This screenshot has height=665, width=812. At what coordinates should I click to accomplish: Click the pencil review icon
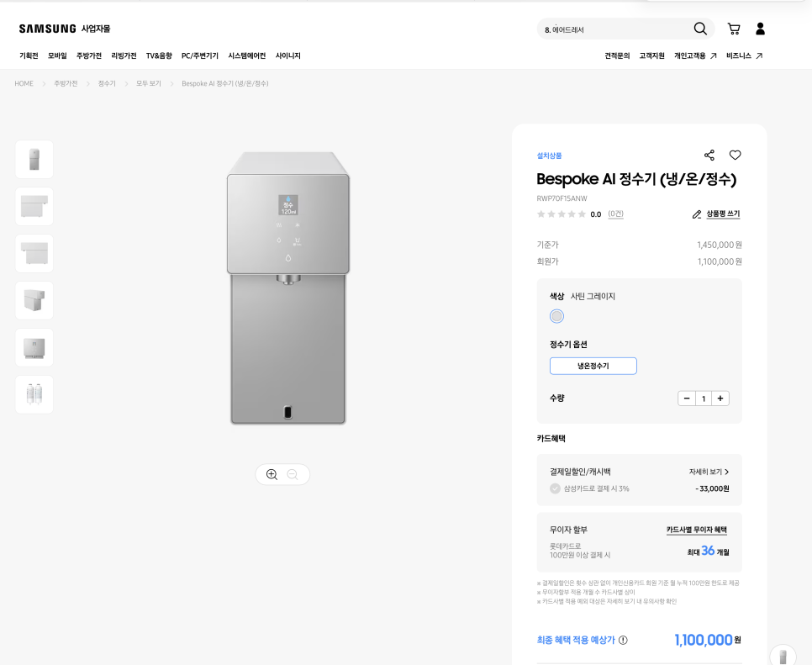pyautogui.click(x=697, y=214)
